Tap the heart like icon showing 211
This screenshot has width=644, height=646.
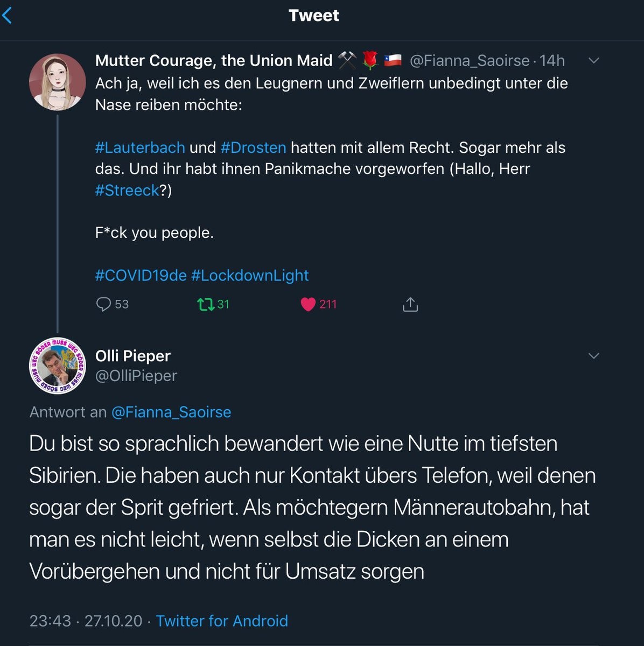click(x=308, y=304)
